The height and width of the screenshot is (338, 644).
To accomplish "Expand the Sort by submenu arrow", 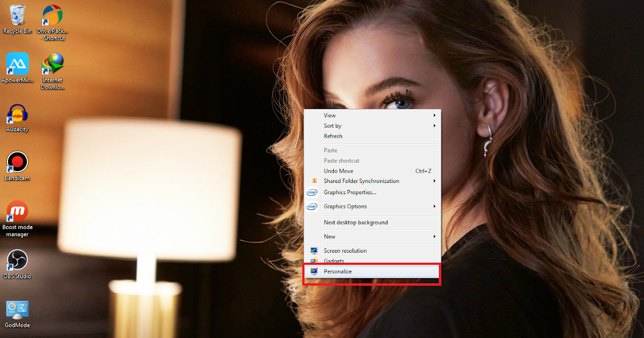I will (435, 126).
